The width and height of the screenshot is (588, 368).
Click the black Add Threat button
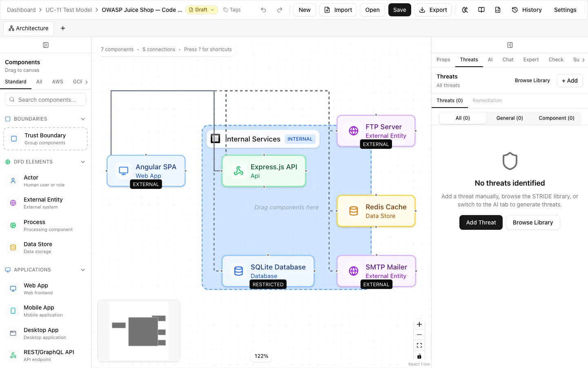pyautogui.click(x=481, y=222)
